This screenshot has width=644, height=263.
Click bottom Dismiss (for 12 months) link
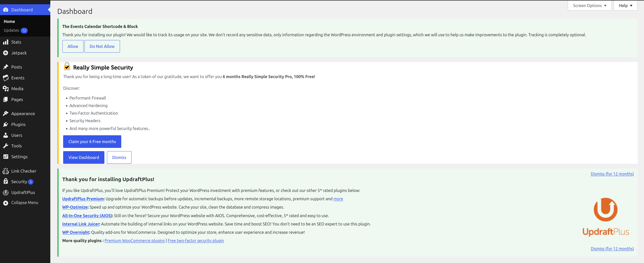click(612, 249)
